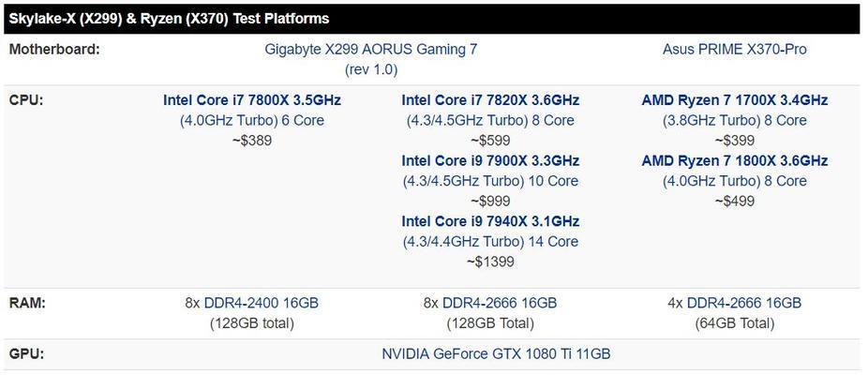The image size is (868, 375).
Task: Open the Intel Core i9 7940X 3.1GHz link
Action: (490, 221)
